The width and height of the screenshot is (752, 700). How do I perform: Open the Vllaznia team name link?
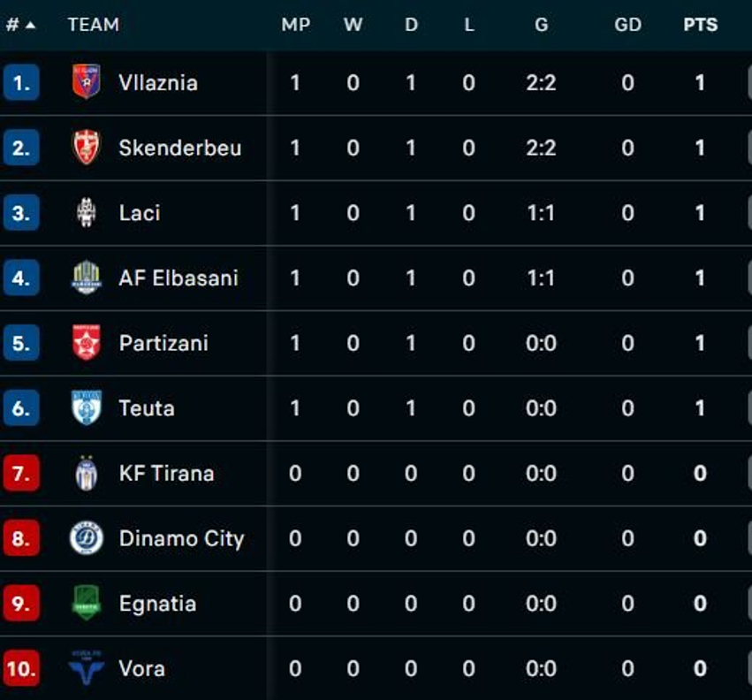(158, 82)
